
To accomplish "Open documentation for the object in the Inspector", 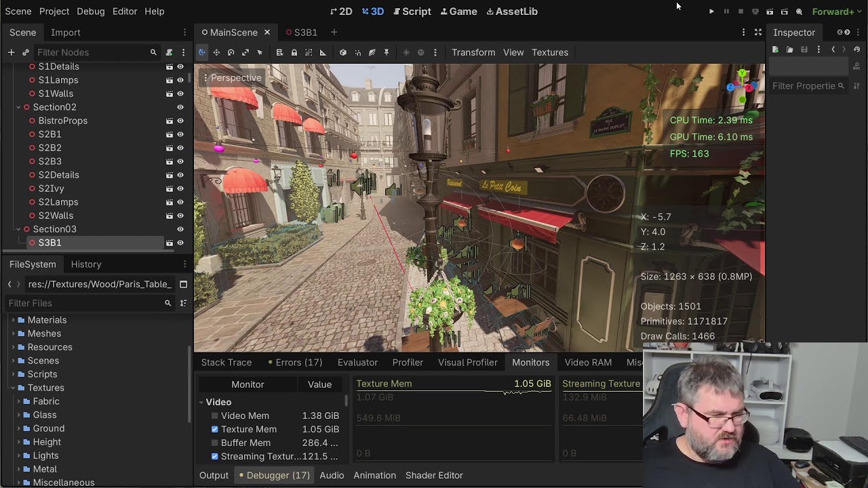I will coord(857,66).
